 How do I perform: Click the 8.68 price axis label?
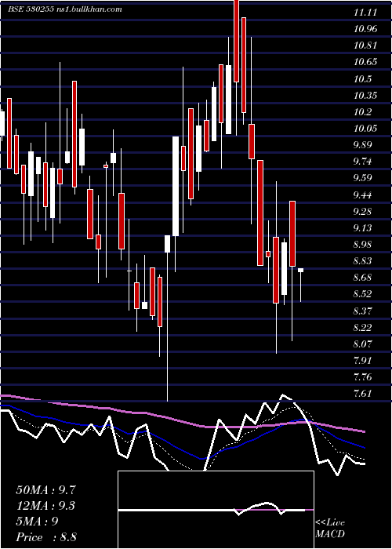362,278
